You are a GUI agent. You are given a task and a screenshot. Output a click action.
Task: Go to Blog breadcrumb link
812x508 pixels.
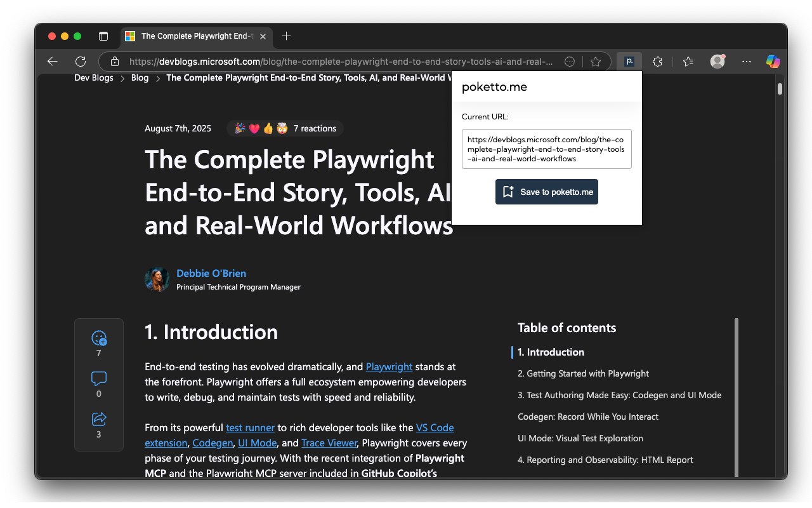click(140, 78)
